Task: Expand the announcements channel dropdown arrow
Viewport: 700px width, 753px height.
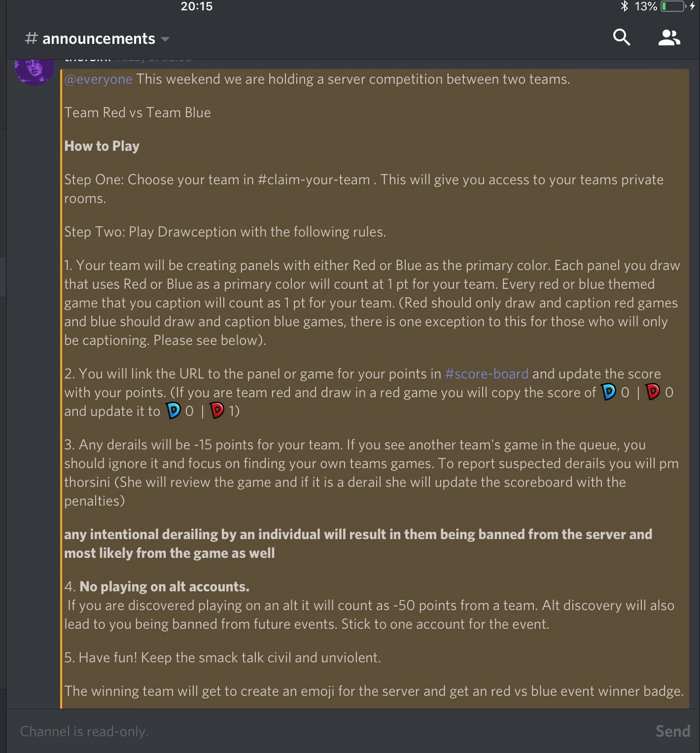Action: pyautogui.click(x=165, y=39)
